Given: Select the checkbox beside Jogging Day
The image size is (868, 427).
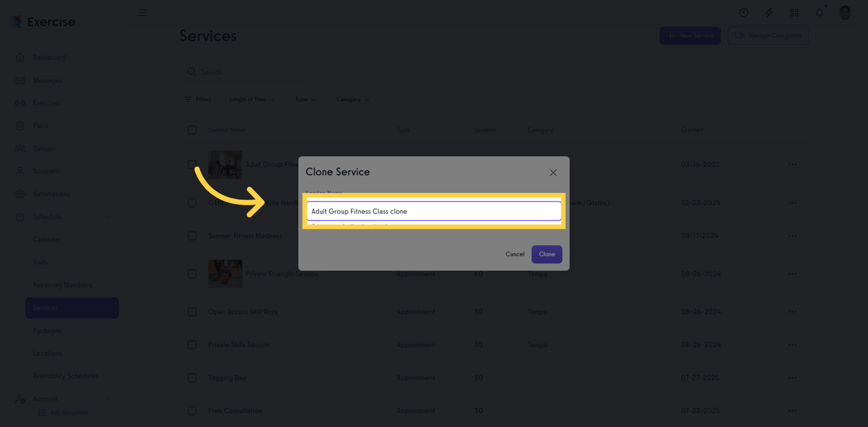Looking at the screenshot, I should [x=193, y=377].
